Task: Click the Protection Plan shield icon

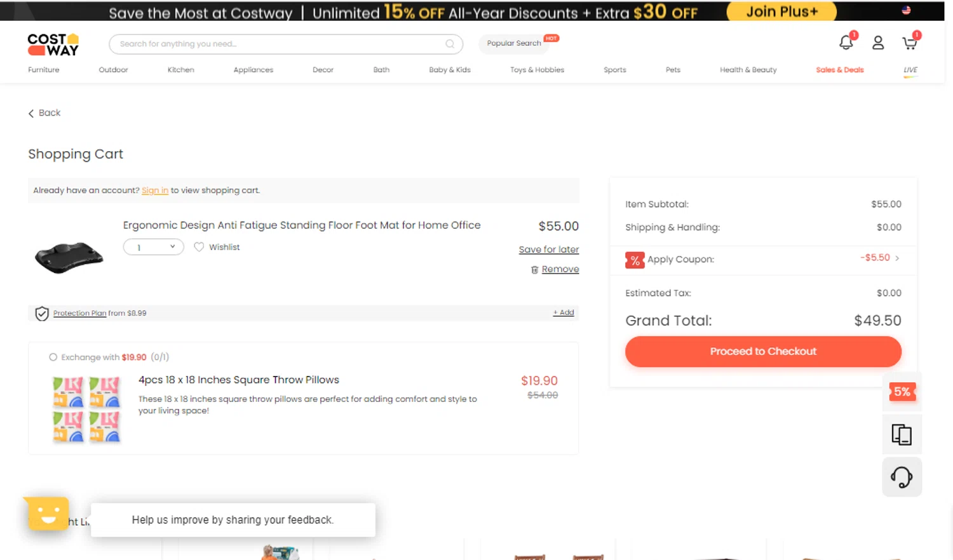Action: click(42, 313)
